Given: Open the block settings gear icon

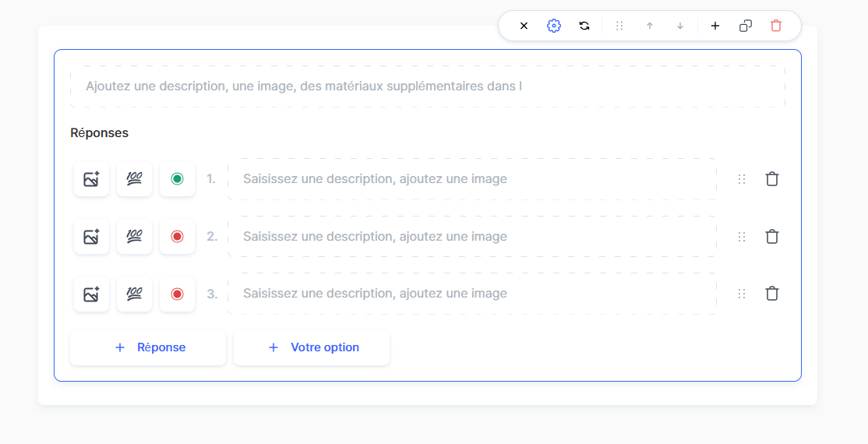Looking at the screenshot, I should [554, 26].
